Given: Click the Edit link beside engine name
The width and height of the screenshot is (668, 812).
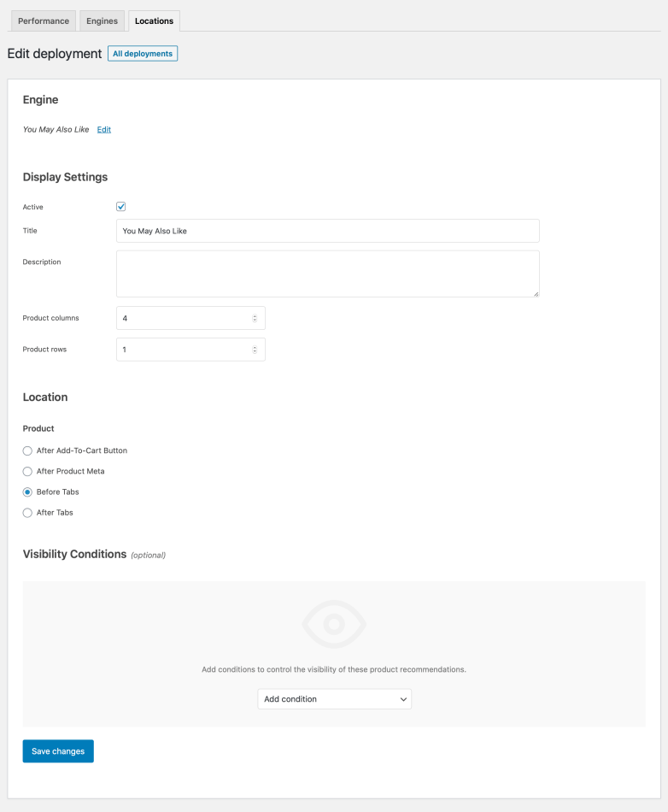Looking at the screenshot, I should 103,130.
